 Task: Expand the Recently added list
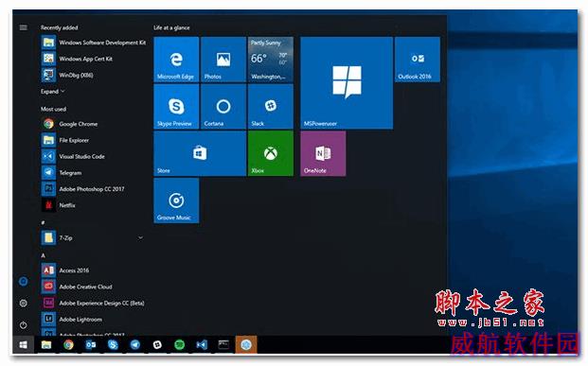(53, 92)
